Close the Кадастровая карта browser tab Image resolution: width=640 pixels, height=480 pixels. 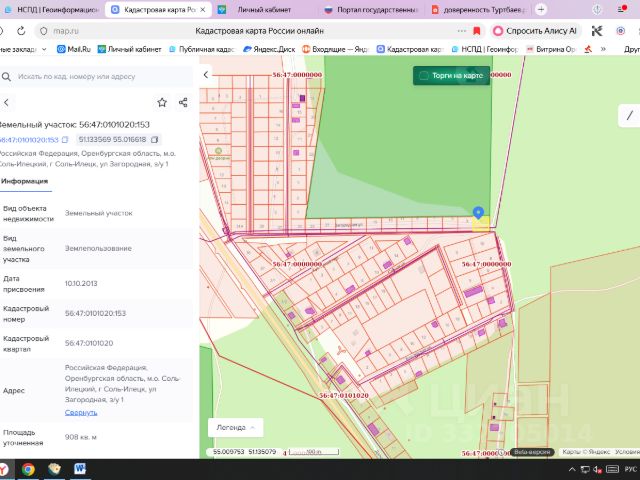[202, 9]
